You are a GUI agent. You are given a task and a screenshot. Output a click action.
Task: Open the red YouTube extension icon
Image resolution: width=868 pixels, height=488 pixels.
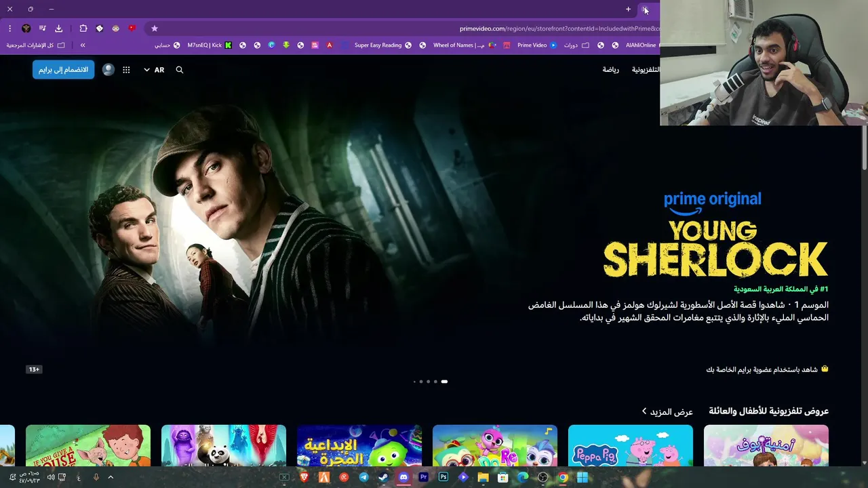click(x=132, y=28)
